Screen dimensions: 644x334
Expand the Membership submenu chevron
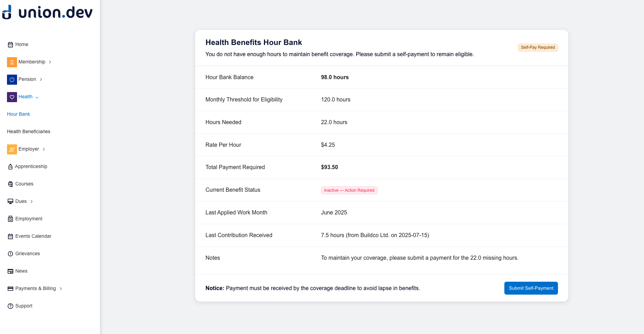point(50,62)
